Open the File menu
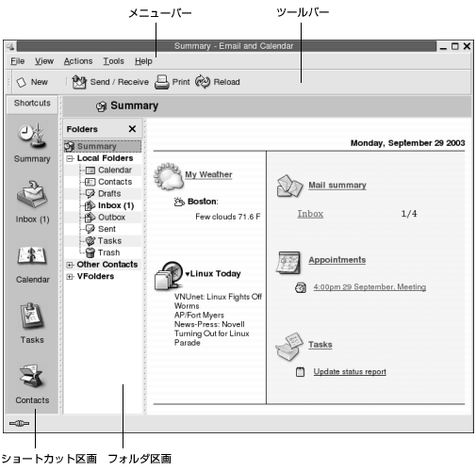Viewport: 476px width, 471px height. (18, 61)
